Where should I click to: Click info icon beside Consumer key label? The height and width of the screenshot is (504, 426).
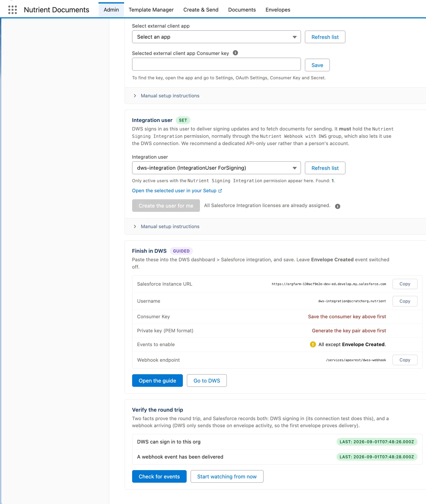pyautogui.click(x=235, y=53)
